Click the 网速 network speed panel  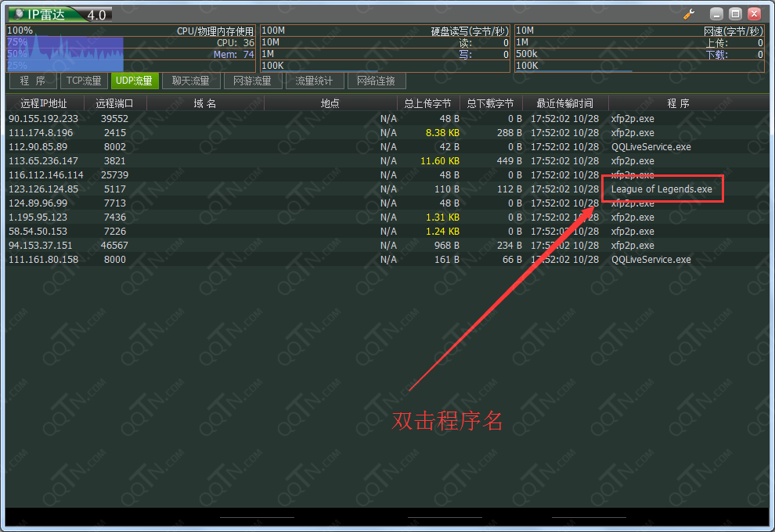(x=640, y=49)
